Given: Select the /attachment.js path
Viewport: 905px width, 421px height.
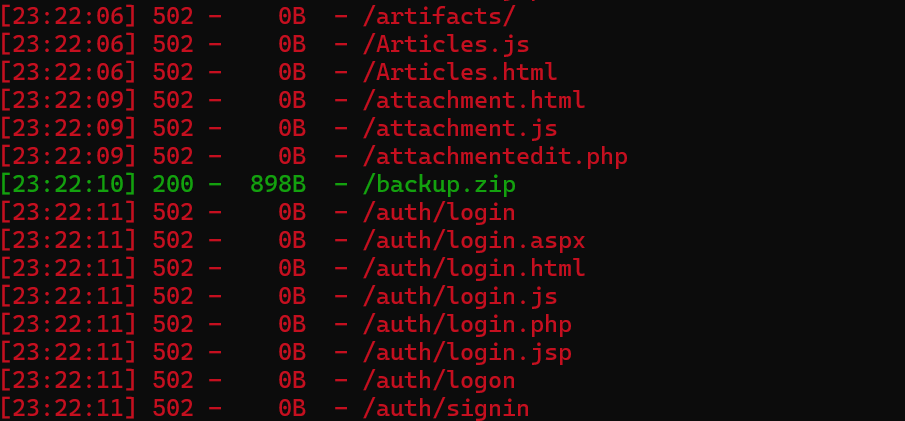Looking at the screenshot, I should pos(460,129).
